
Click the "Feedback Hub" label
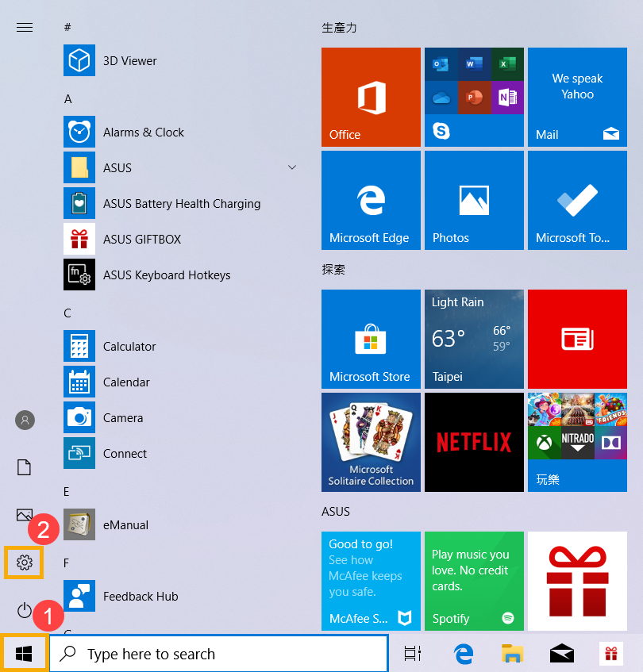[x=141, y=596]
